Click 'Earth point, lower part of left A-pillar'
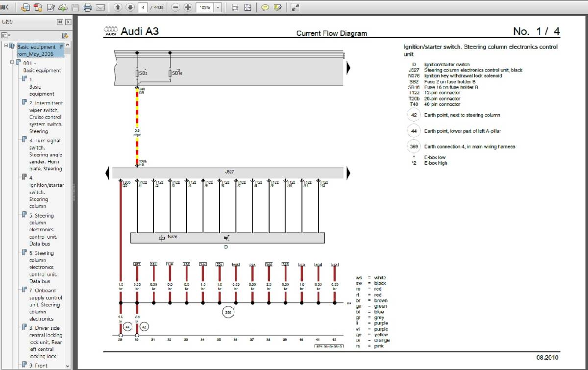 [463, 131]
